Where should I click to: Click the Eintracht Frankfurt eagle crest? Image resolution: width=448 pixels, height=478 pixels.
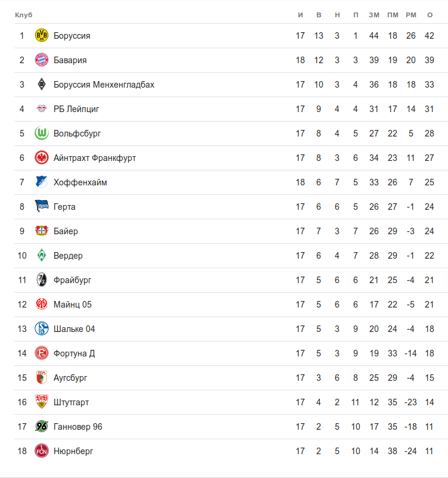click(x=42, y=158)
